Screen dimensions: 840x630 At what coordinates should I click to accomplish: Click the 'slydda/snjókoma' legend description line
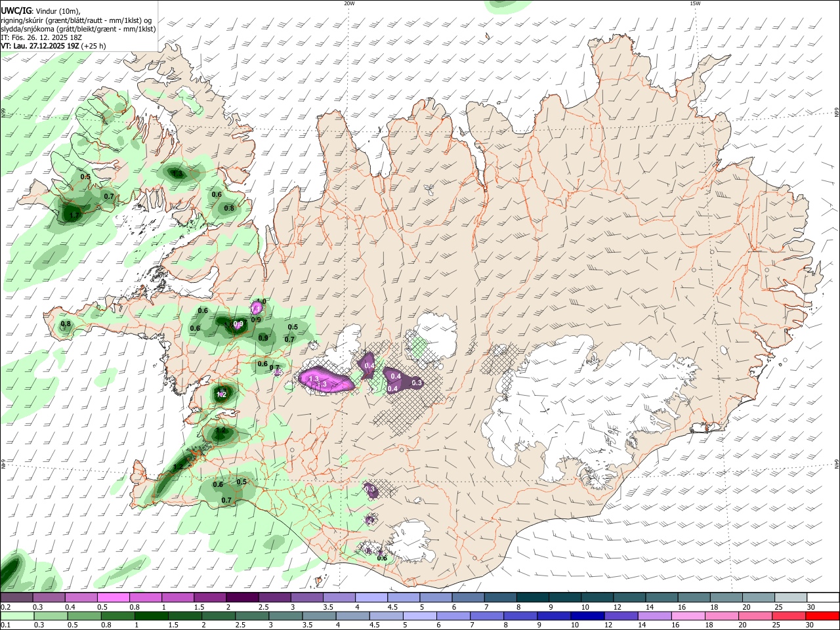(78, 29)
